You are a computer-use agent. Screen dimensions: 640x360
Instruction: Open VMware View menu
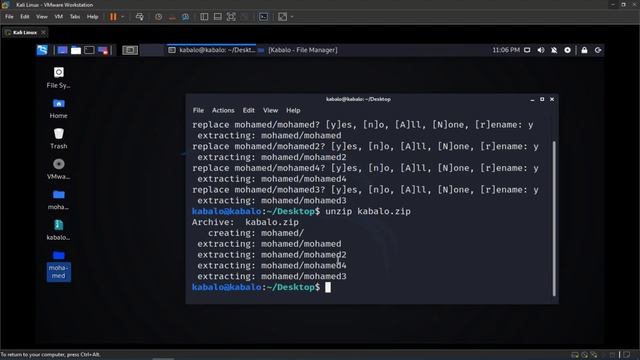[42, 17]
